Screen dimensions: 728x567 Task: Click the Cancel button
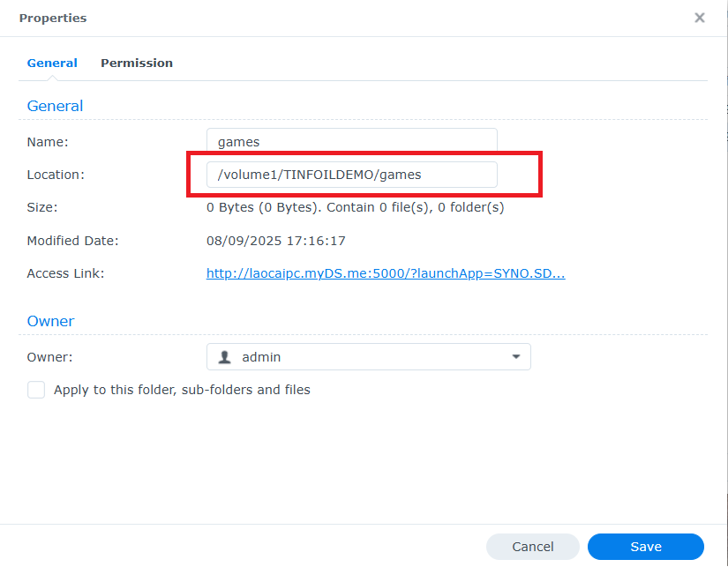pos(533,547)
